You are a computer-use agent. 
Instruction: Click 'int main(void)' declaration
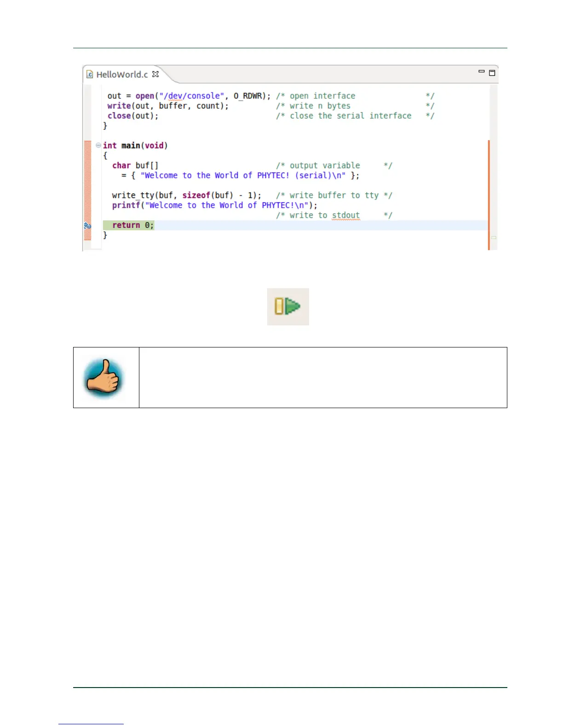[x=135, y=146]
